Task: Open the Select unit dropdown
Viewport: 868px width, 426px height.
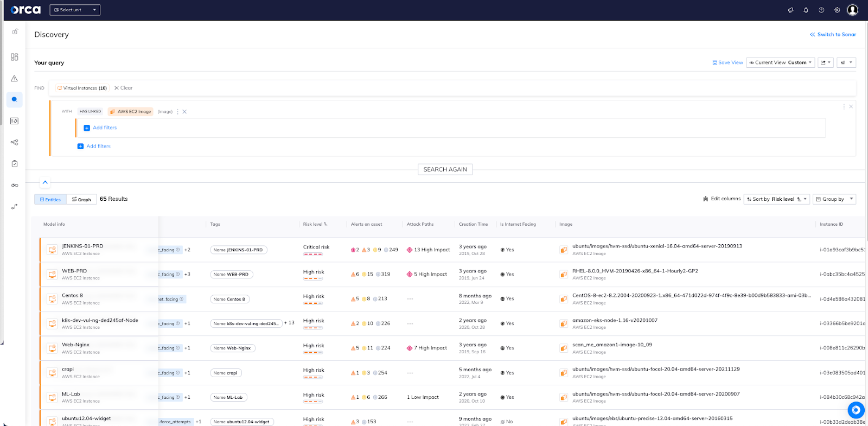Action: tap(75, 10)
